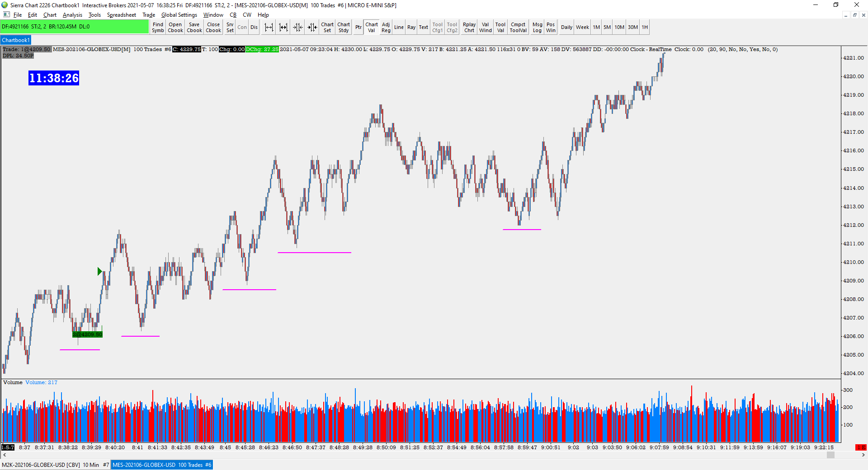Click Open Cbook toolbar button

coord(175,27)
